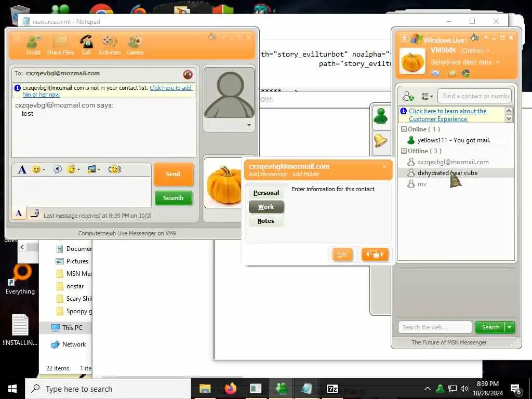
Task: Select the Work tab in contact card
Action: 266,207
